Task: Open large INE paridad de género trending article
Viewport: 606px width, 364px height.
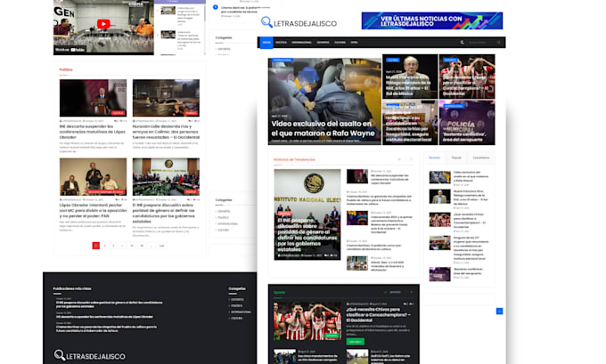Action: click(x=307, y=214)
